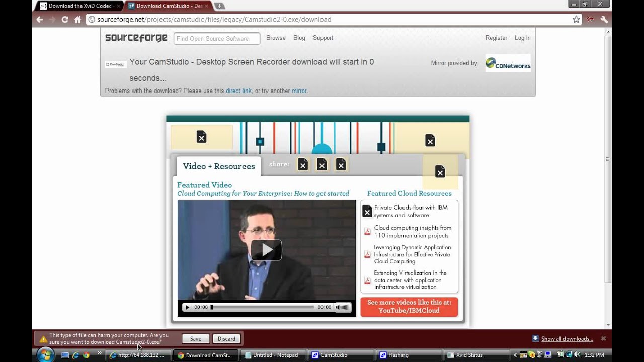Click the CamStudio project thumbnail

coord(116,64)
